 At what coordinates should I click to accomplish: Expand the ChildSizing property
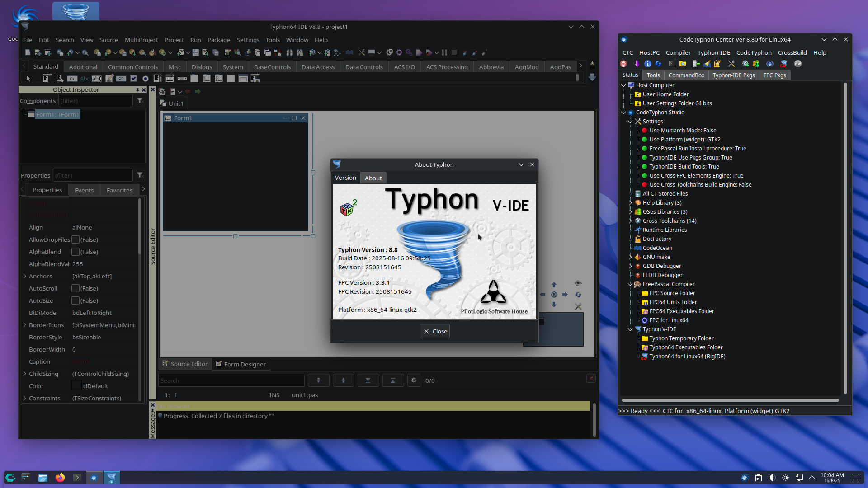point(24,374)
